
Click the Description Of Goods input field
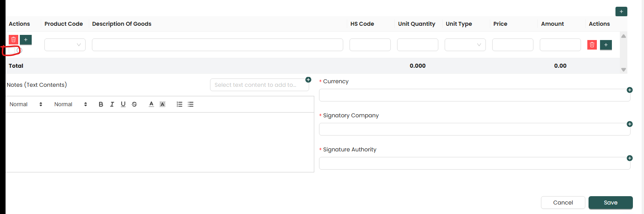pyautogui.click(x=218, y=45)
